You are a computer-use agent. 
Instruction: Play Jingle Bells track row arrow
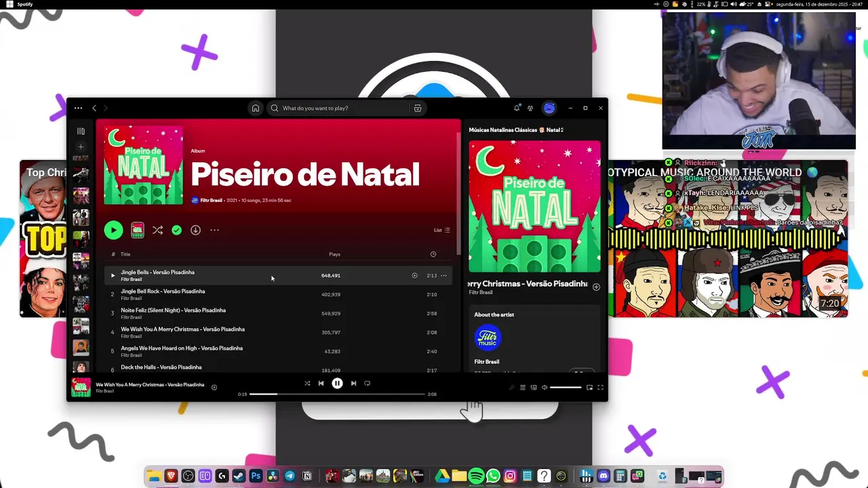(113, 276)
